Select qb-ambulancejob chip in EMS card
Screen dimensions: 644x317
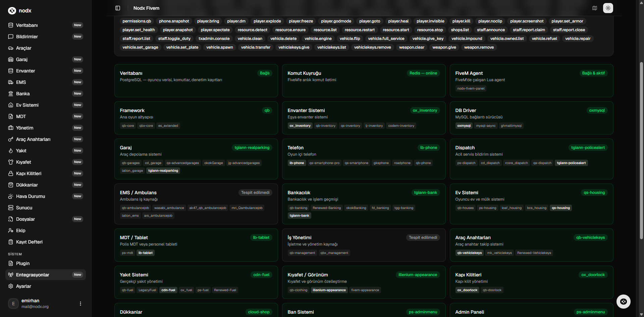click(136, 208)
